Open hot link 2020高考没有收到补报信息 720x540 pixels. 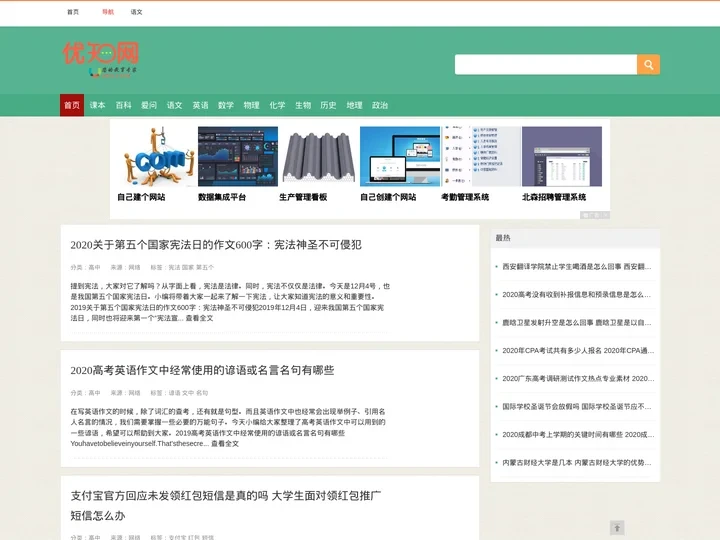point(577,295)
